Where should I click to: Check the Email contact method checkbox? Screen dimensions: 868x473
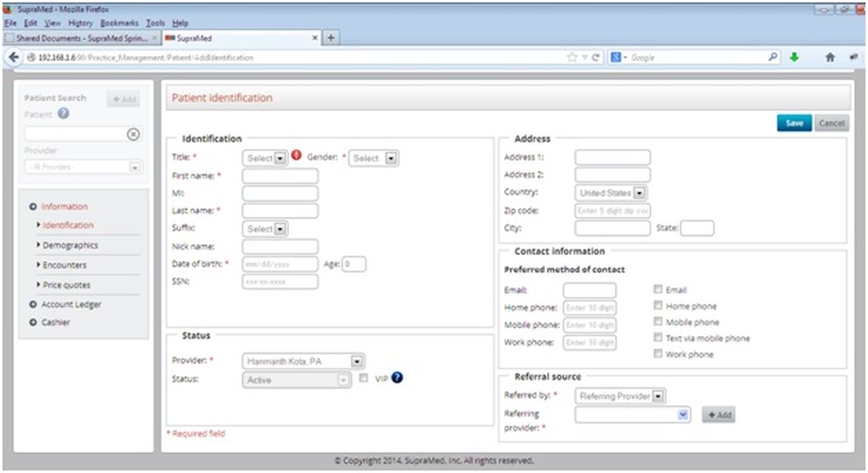tap(658, 289)
